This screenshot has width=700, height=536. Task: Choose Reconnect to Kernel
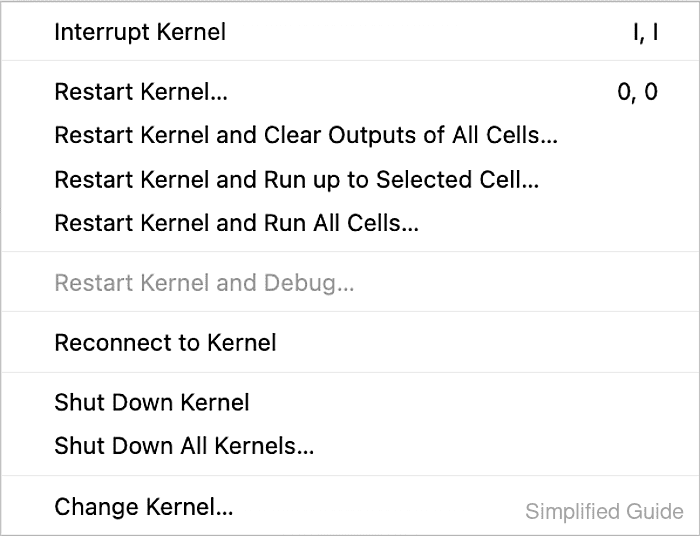[350, 343]
